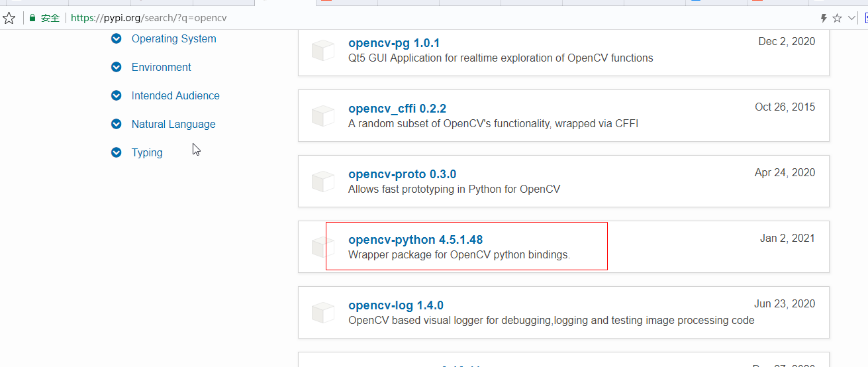Screen dimensions: 868x367
Task: Click the pypi.org URL address field
Action: (148, 18)
